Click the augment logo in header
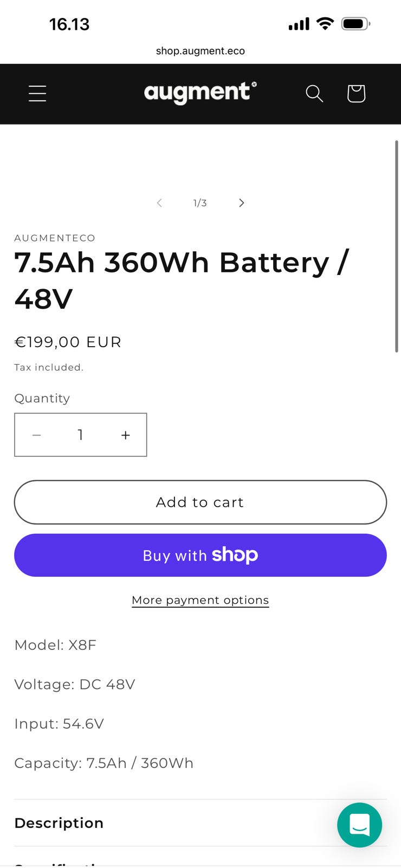This screenshot has width=401, height=868. pos(200,93)
